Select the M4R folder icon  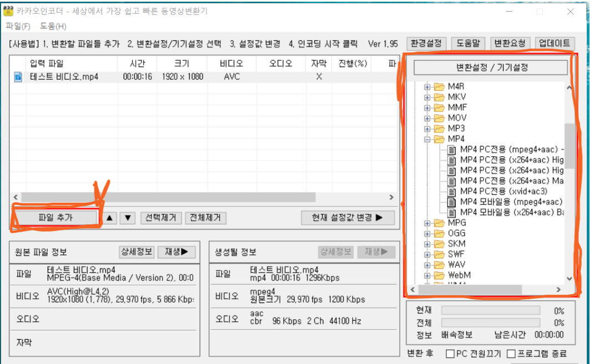[x=439, y=87]
